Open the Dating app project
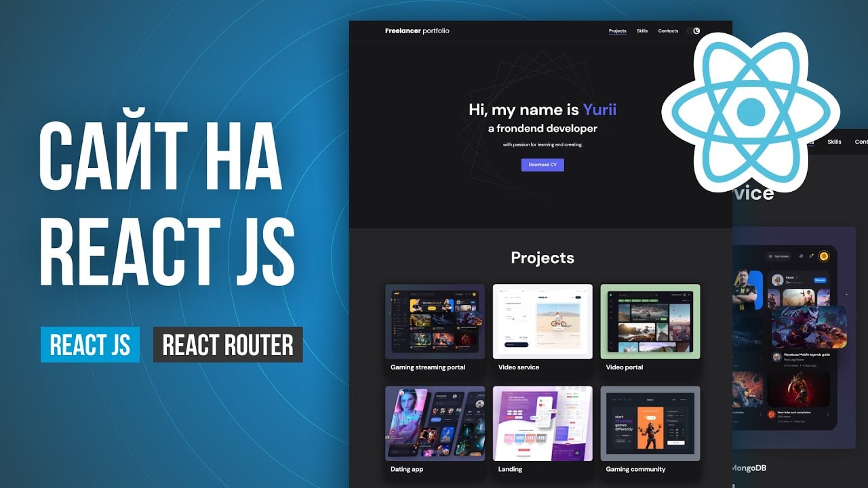 pyautogui.click(x=435, y=424)
